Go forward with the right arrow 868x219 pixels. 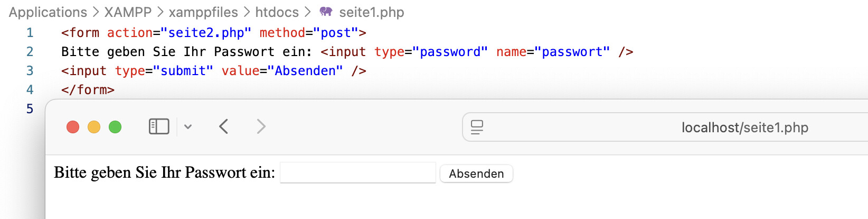(x=261, y=127)
